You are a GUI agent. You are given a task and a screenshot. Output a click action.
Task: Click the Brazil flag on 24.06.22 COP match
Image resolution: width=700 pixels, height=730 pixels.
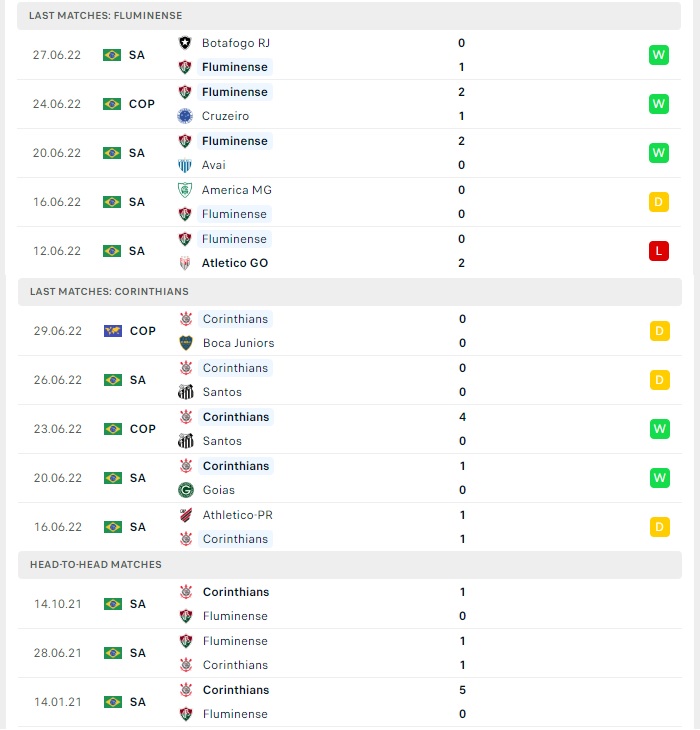112,104
